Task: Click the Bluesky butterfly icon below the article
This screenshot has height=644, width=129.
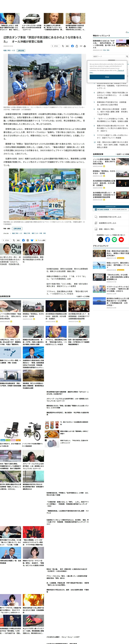Action: pos(32,240)
